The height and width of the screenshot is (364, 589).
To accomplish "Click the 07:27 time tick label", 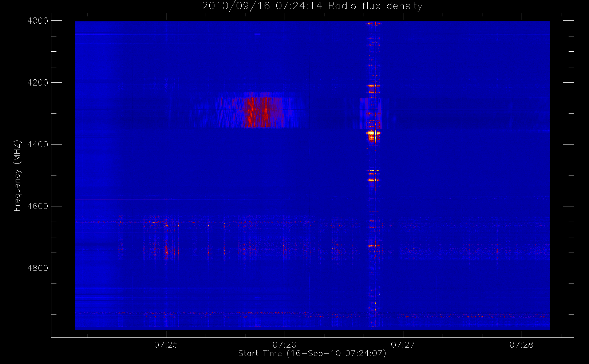I will coord(403,345).
